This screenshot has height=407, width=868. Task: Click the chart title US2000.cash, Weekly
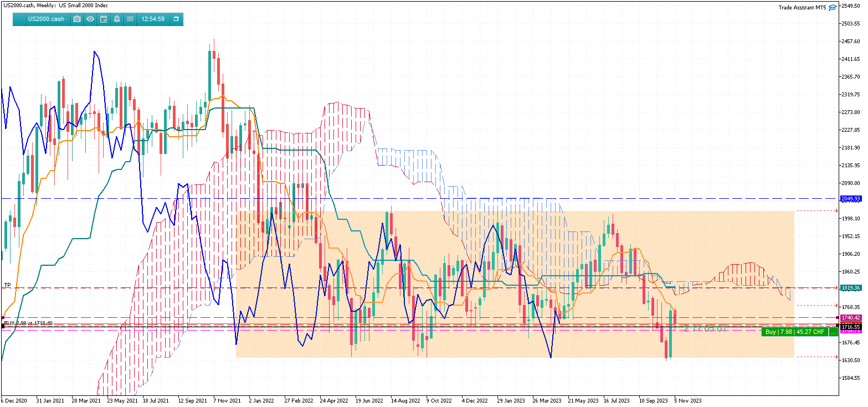30,5
